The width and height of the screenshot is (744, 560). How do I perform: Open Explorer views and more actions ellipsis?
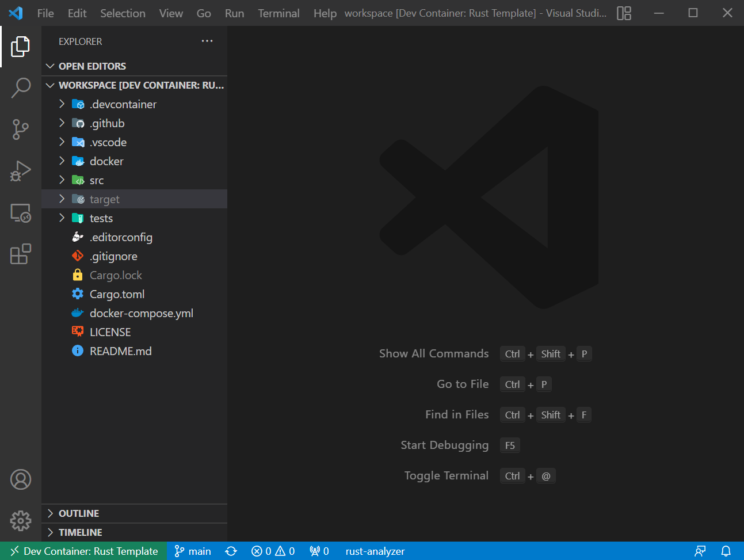point(207,41)
